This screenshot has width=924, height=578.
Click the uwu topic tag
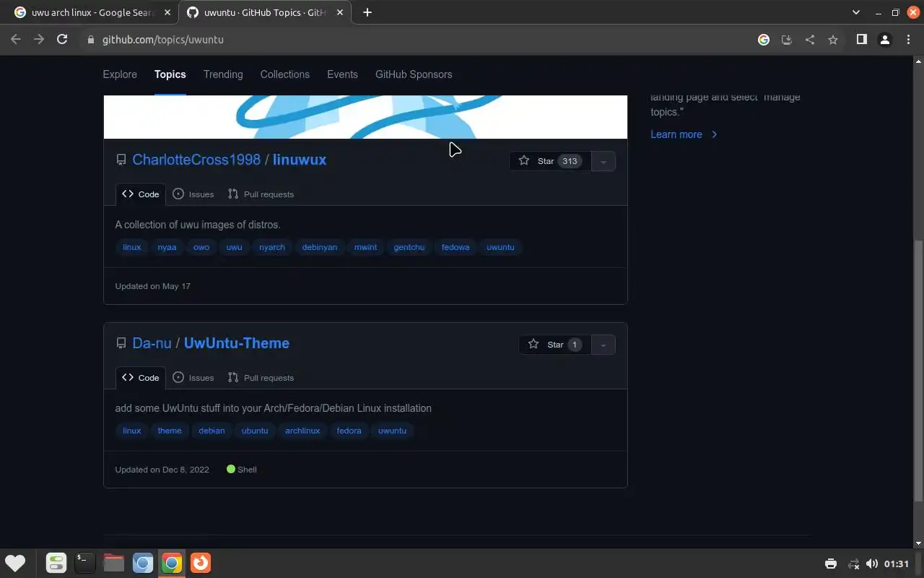234,247
